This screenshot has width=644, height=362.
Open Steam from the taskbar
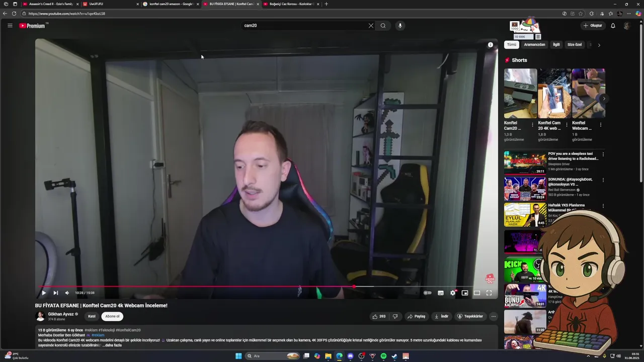394,356
